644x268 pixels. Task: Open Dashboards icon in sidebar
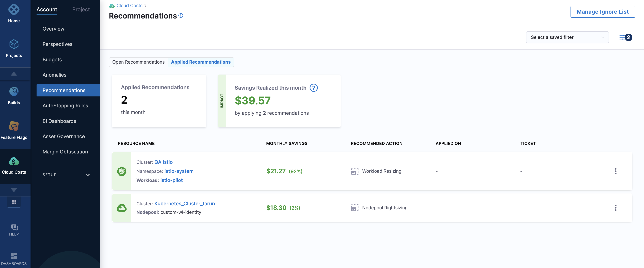(14, 256)
